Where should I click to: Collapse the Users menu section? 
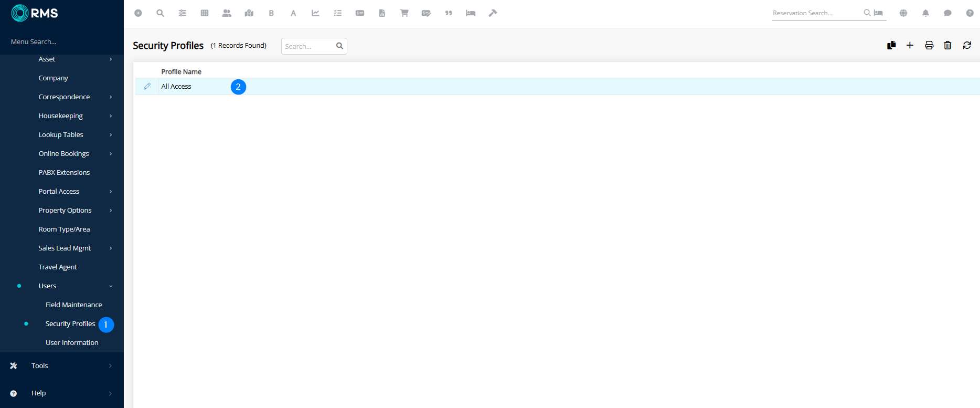tap(48, 286)
